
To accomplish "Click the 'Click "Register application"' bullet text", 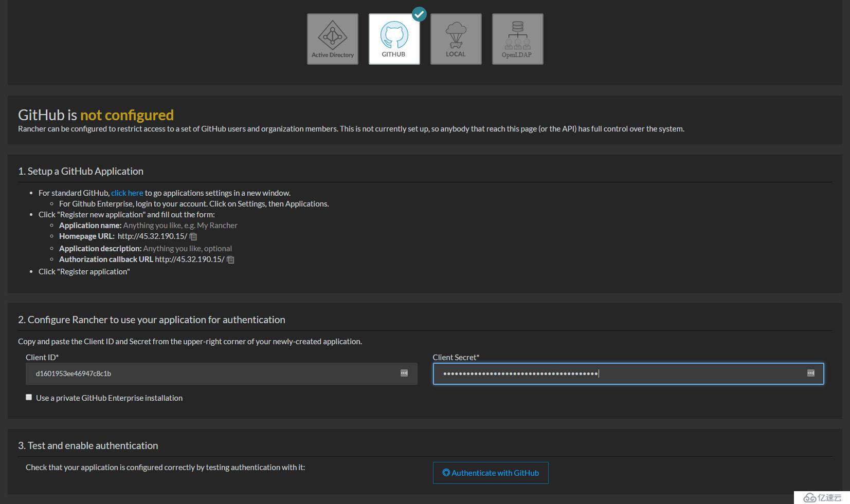I will 84,272.
